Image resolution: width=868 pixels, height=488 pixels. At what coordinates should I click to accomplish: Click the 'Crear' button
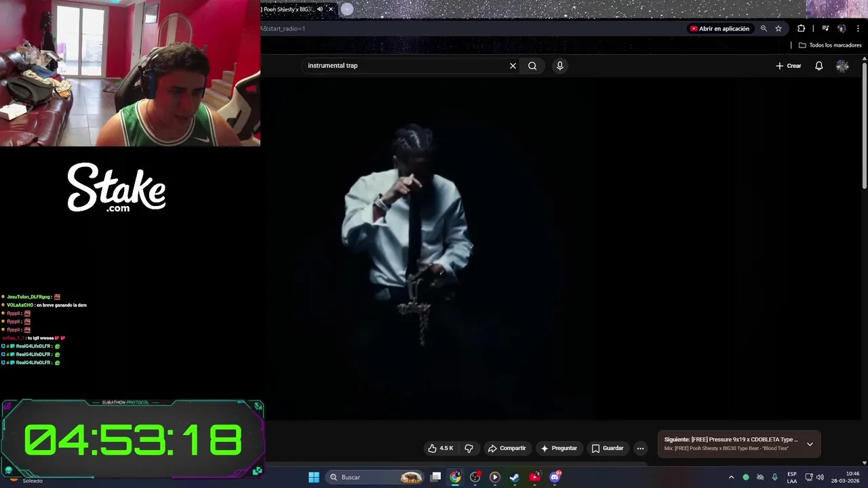789,66
